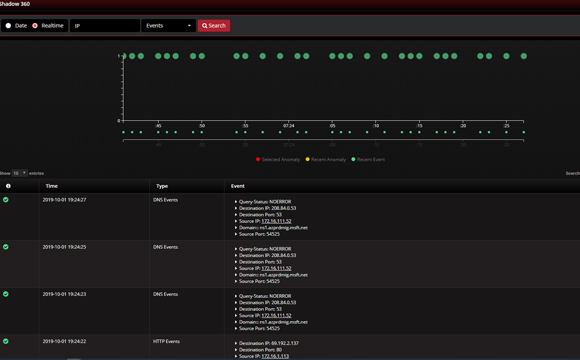This screenshot has width=580, height=360.
Task: Click event dot above the :55 tick
Action: (245, 56)
